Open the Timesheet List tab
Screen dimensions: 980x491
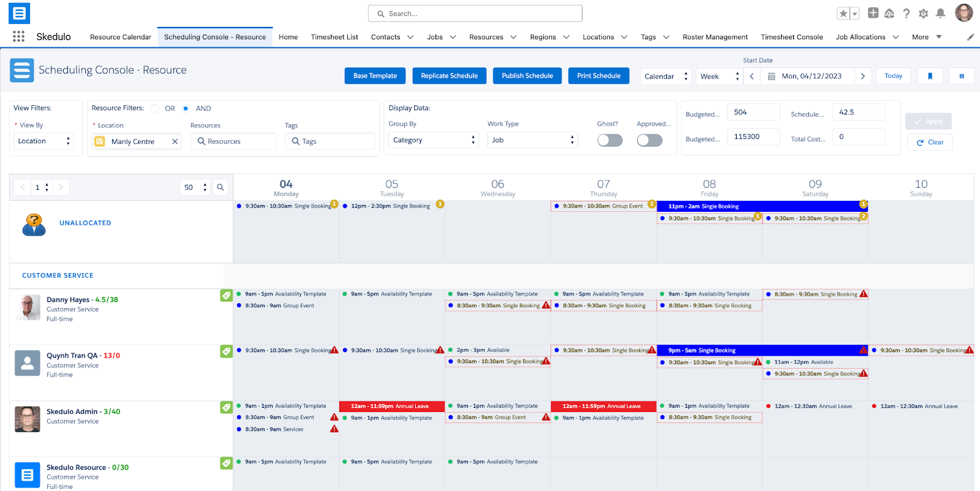coord(334,37)
